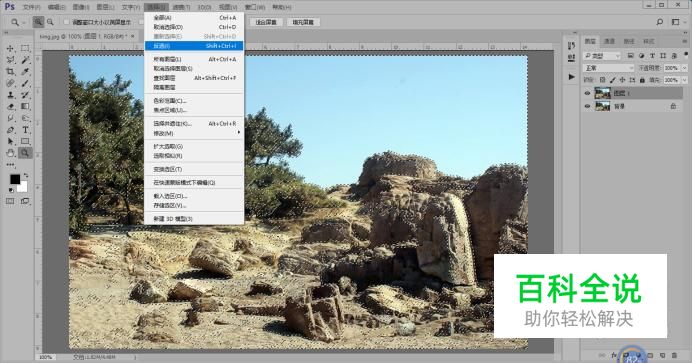Open the Filter menu in menu bar
The height and width of the screenshot is (363, 692).
click(x=181, y=7)
